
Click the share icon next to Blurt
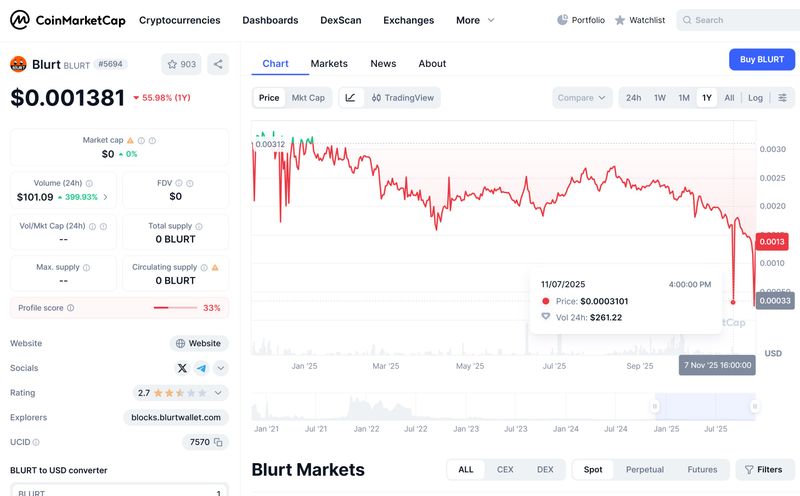point(219,64)
